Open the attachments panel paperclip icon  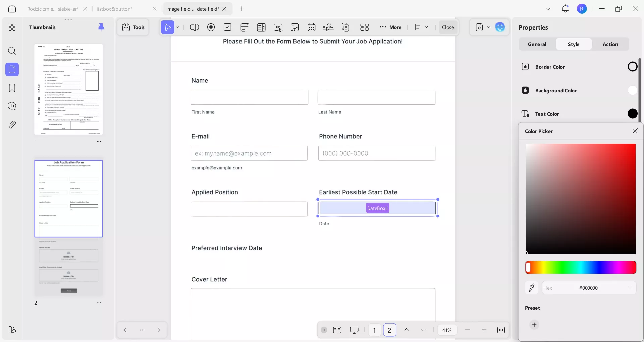pos(12,125)
